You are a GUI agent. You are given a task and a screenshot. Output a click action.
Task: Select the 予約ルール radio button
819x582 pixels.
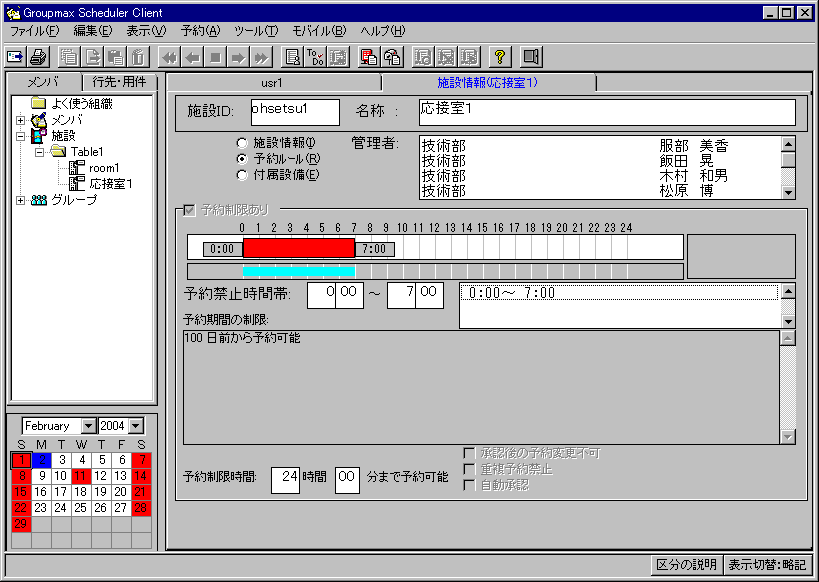pos(242,159)
